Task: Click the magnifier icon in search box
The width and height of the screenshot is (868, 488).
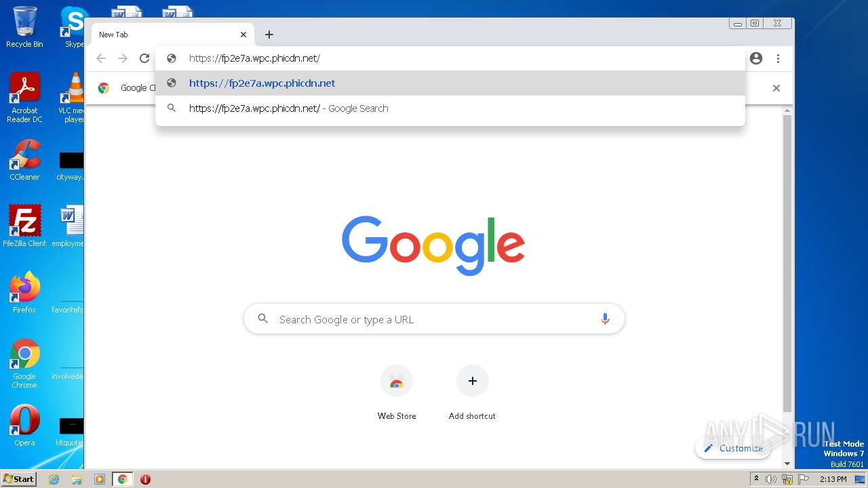Action: click(x=263, y=319)
